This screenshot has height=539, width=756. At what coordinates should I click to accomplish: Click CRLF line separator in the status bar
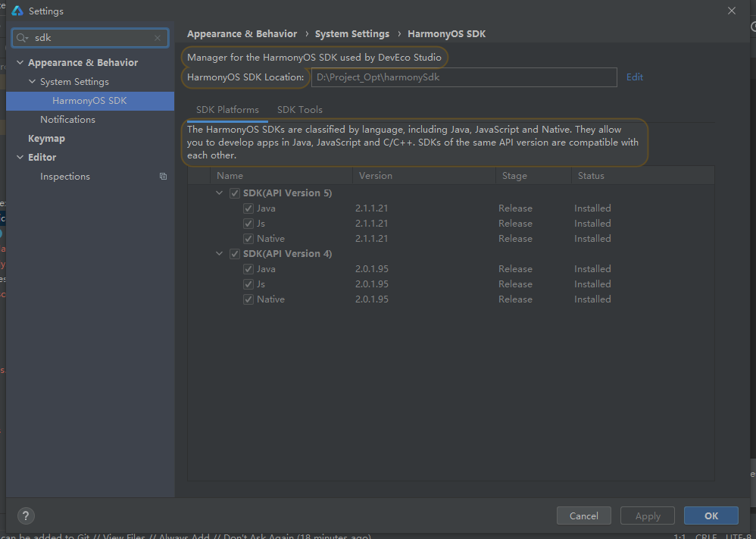[706, 536]
